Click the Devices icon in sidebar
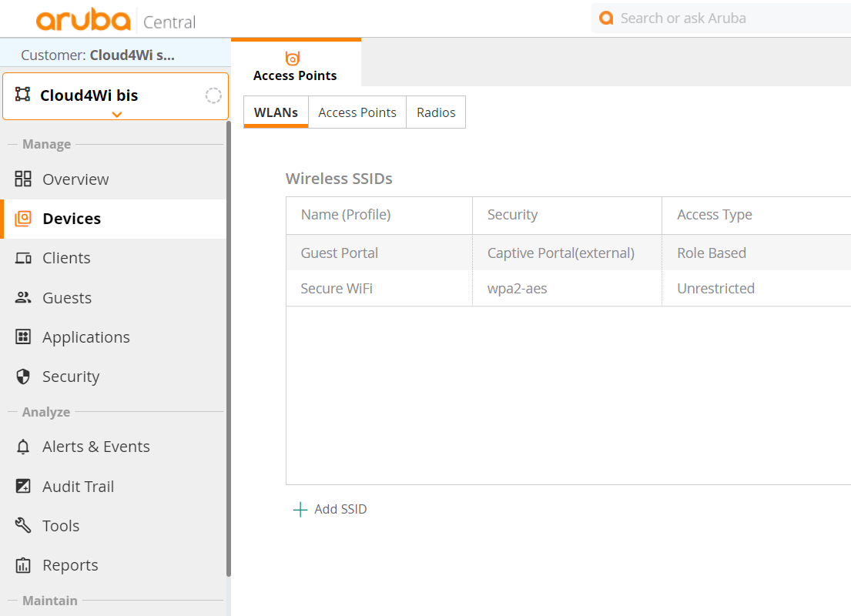 [23, 219]
